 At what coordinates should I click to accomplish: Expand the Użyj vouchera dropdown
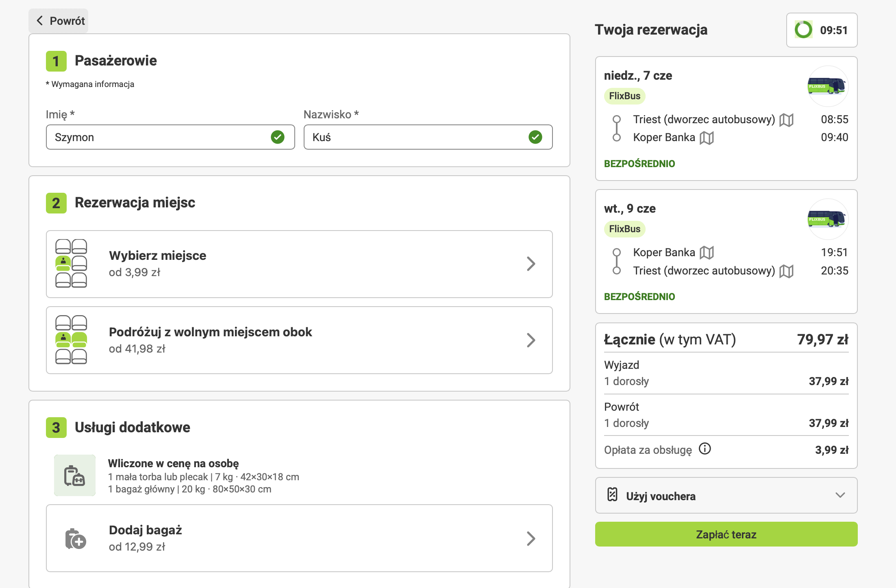[726, 495]
